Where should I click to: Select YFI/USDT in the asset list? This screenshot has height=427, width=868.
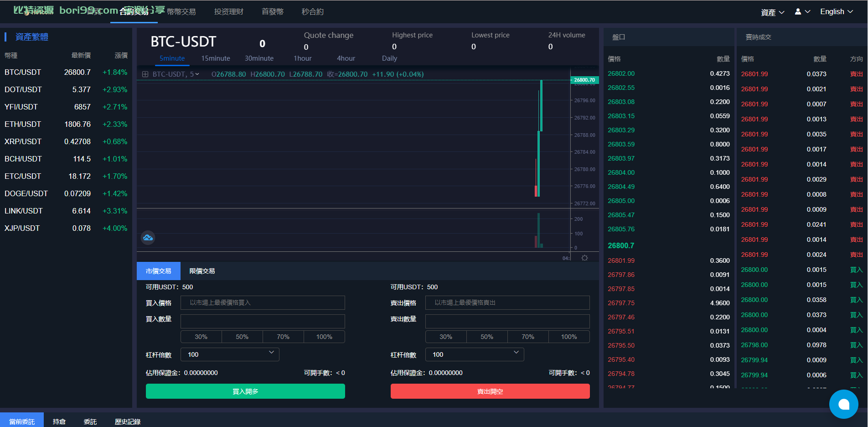[66, 107]
